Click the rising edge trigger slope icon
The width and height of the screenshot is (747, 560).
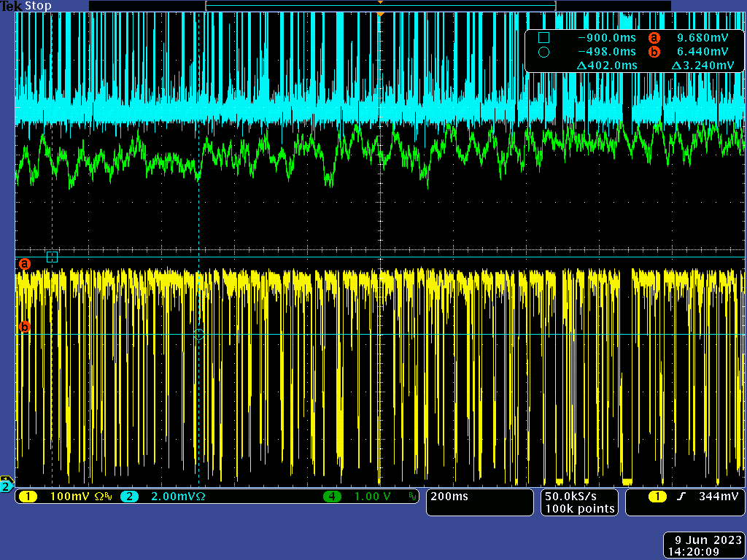(682, 497)
